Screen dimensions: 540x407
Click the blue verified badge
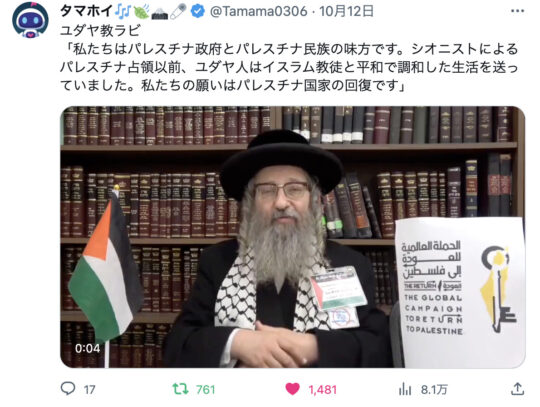tap(198, 11)
